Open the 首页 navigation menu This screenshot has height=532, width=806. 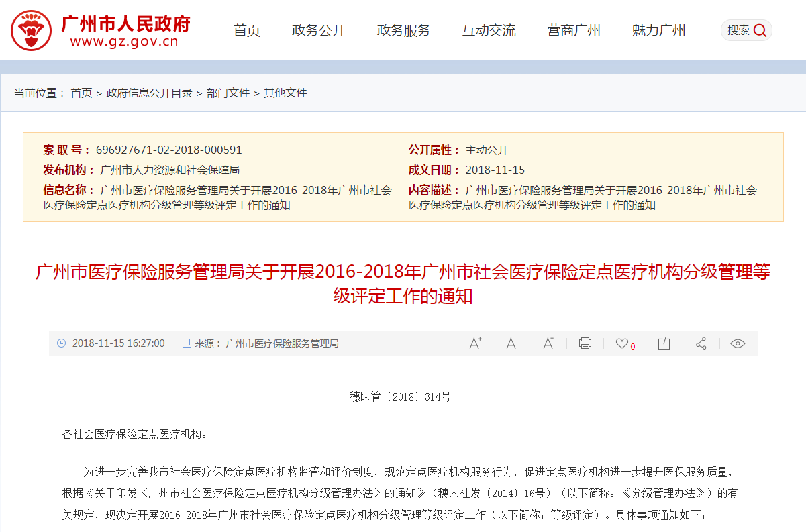(x=246, y=30)
